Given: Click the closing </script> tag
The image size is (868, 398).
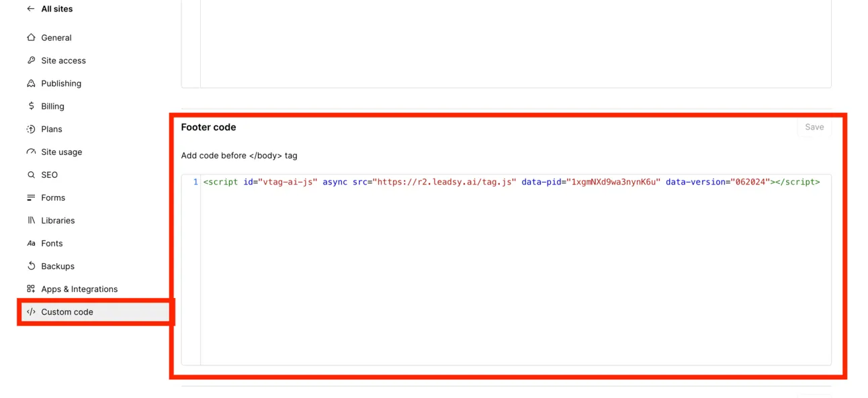Looking at the screenshot, I should [x=797, y=182].
